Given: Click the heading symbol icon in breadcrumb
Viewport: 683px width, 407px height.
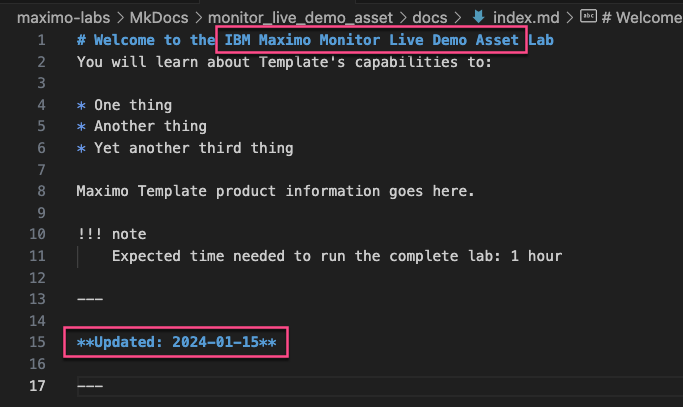Looking at the screenshot, I should pyautogui.click(x=588, y=17).
